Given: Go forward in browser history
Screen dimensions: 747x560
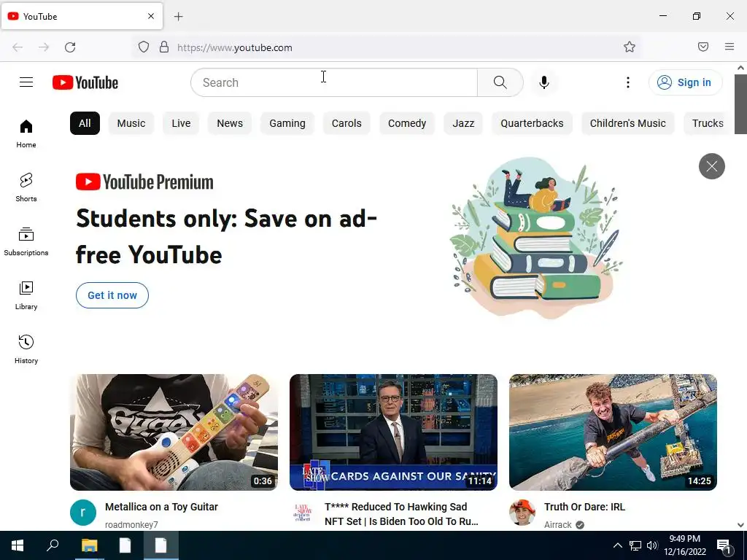Looking at the screenshot, I should pos(44,47).
